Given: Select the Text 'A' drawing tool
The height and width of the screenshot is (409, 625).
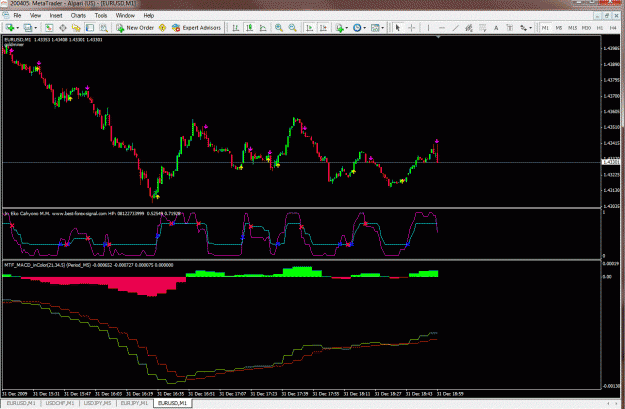Looking at the screenshot, I should tap(496, 28).
